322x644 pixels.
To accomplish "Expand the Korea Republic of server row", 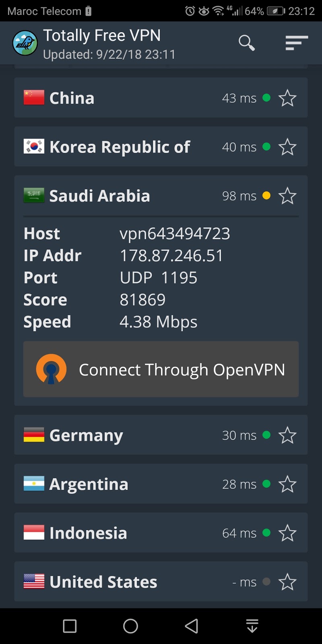I will click(120, 147).
